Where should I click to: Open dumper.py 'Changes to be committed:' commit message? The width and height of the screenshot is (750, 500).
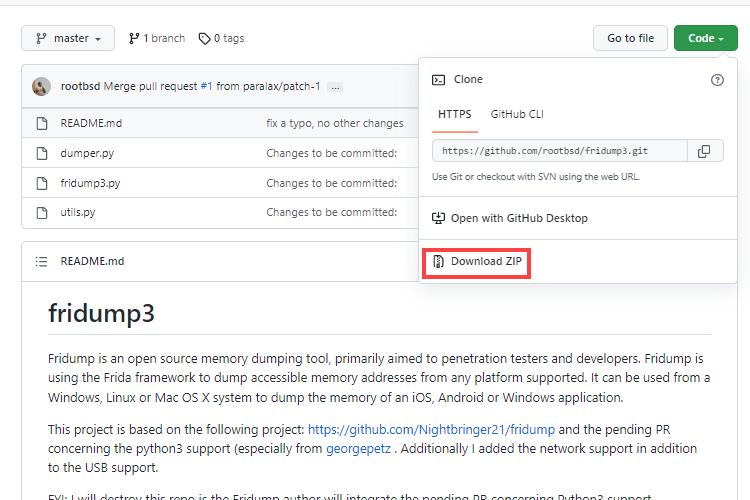click(x=331, y=154)
